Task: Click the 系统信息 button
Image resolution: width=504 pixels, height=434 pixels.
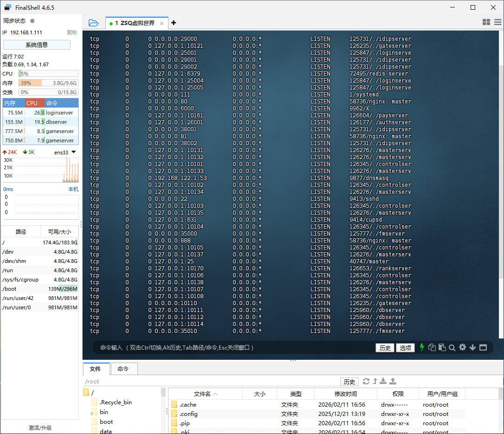Action: pos(37,45)
